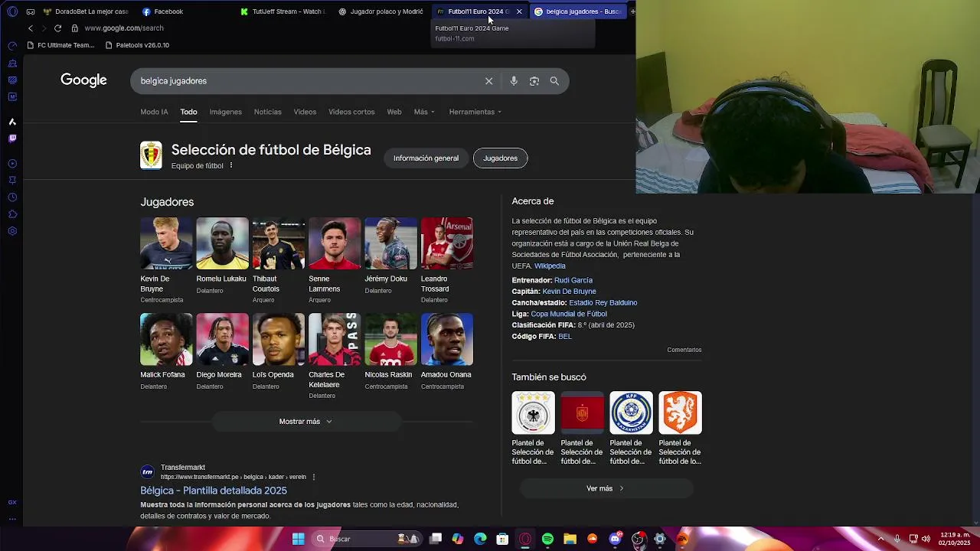Open File Explorer from the taskbar
980x551 pixels.
pyautogui.click(x=570, y=539)
